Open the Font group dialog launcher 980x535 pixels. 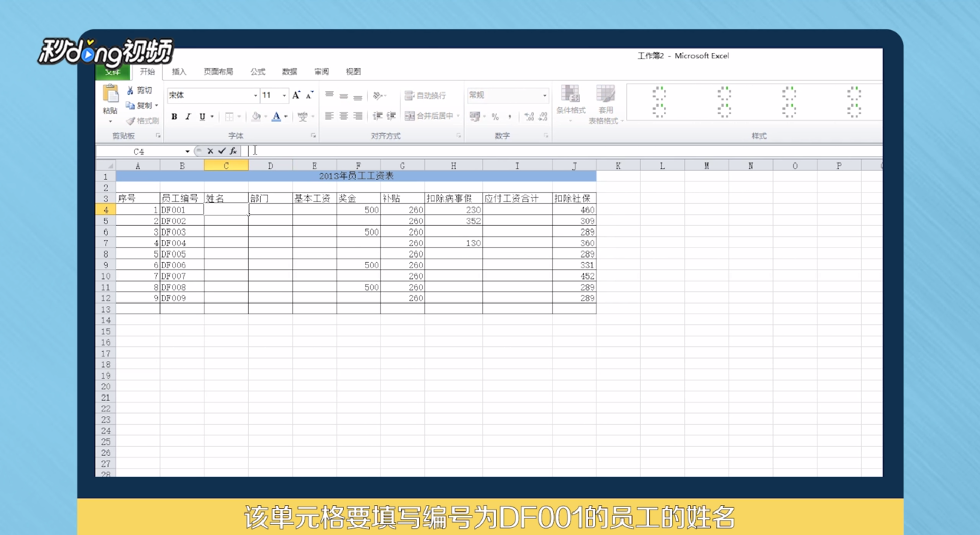tap(313, 136)
